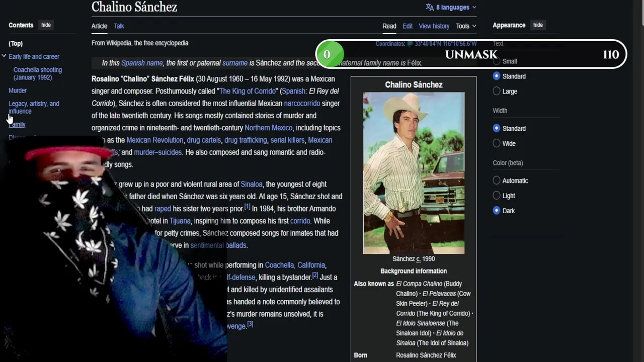Screen dimensions: 644x362
Task: Open the serial killers link
Action: click(287, 140)
